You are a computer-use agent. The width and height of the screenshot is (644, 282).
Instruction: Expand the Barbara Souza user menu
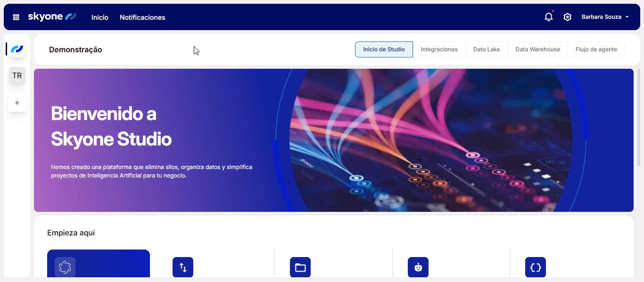[605, 17]
